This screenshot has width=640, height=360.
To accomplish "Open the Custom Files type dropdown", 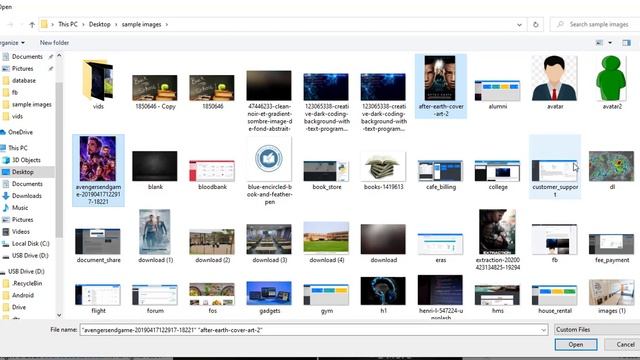I will pyautogui.click(x=597, y=329).
